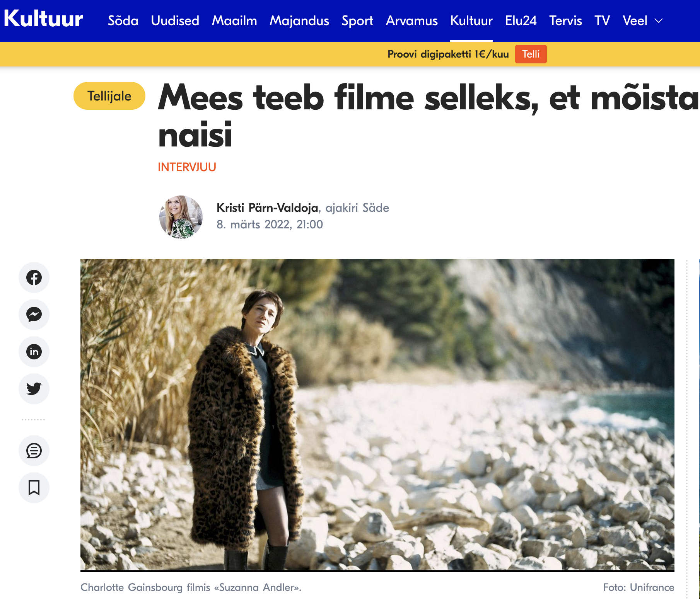Open the Maailm menu item
700x599 pixels.
click(x=234, y=21)
